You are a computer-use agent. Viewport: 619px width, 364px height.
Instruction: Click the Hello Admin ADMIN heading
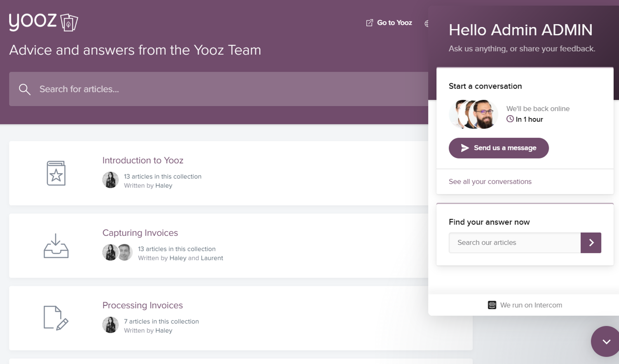(x=521, y=30)
